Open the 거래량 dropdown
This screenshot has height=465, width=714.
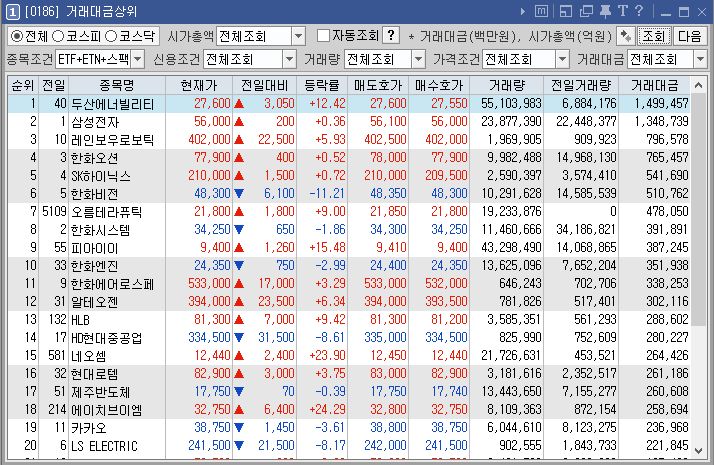(418, 59)
